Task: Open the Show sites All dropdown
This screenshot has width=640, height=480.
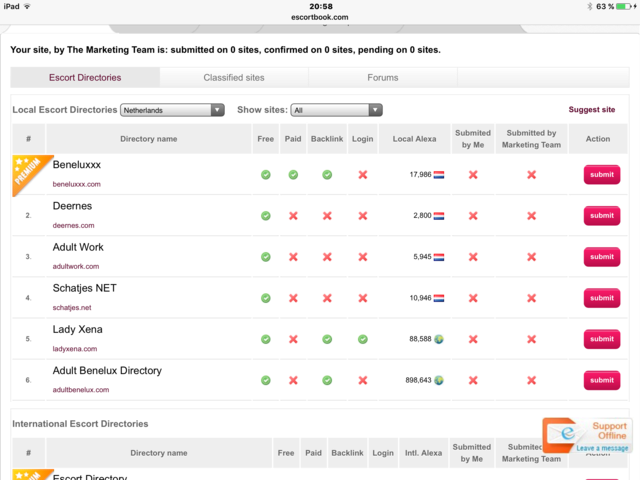Action: pos(336,110)
